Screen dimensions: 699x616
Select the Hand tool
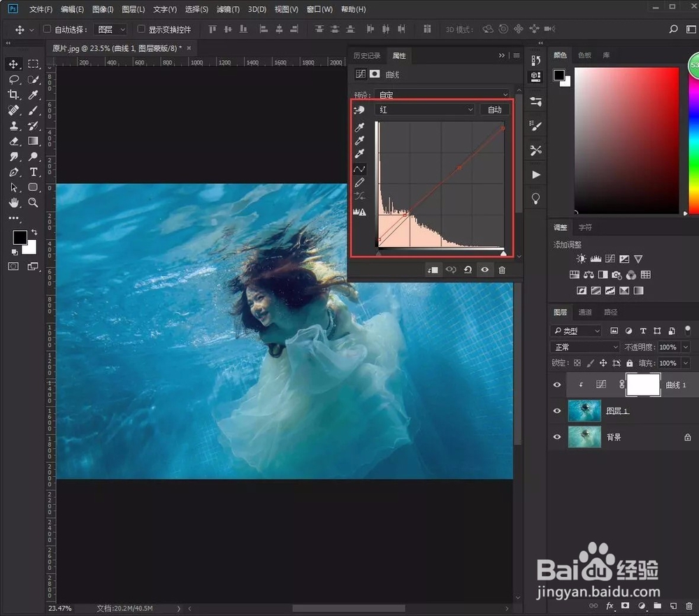pyautogui.click(x=13, y=203)
